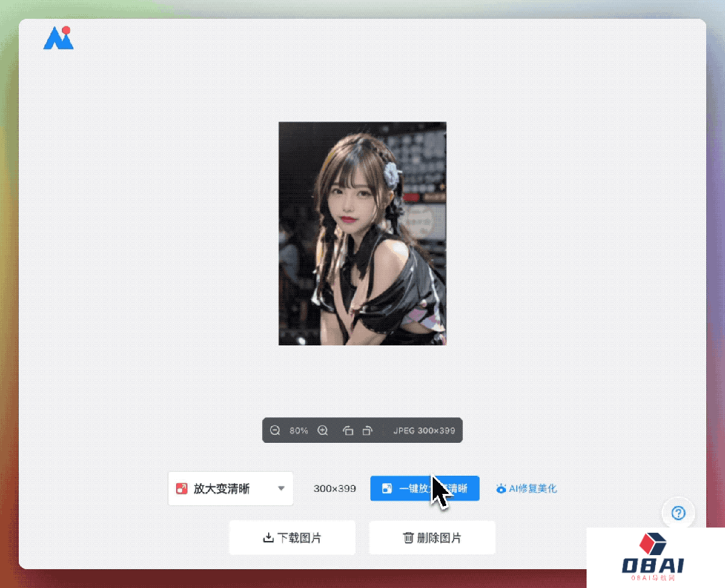This screenshot has width=725, height=588.
Task: Rotate the image clockwise
Action: click(x=367, y=431)
